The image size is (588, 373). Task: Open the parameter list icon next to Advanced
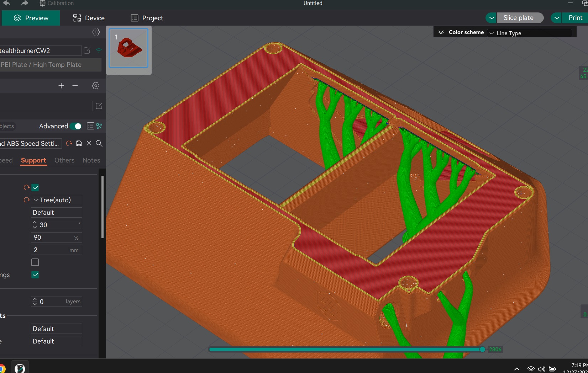click(x=90, y=126)
